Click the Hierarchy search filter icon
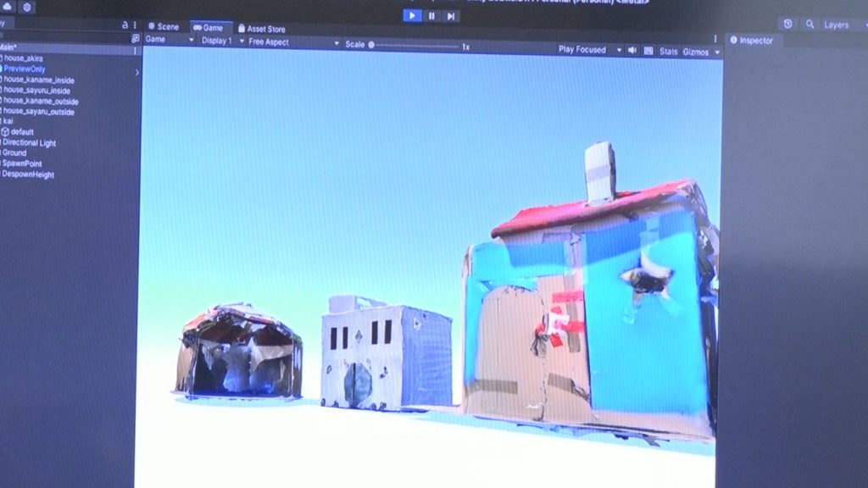 click(135, 38)
